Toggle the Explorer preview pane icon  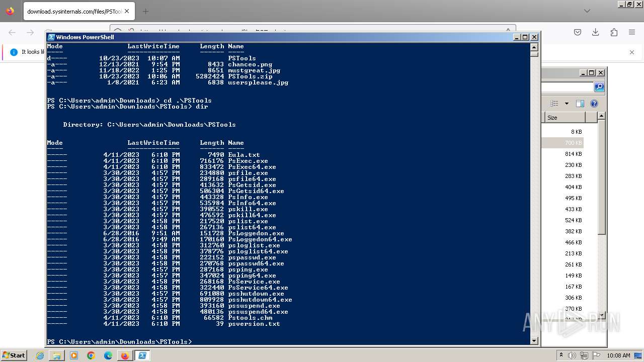[x=580, y=104]
